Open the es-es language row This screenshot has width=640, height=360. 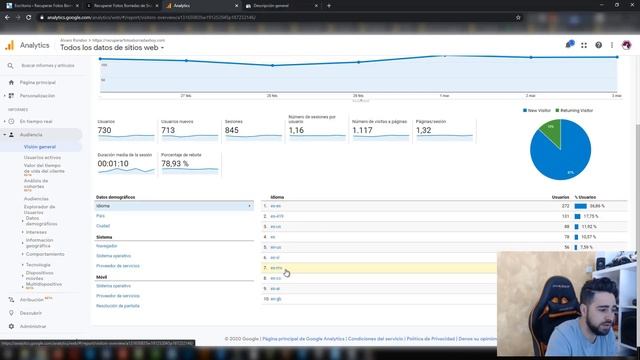[x=276, y=206]
